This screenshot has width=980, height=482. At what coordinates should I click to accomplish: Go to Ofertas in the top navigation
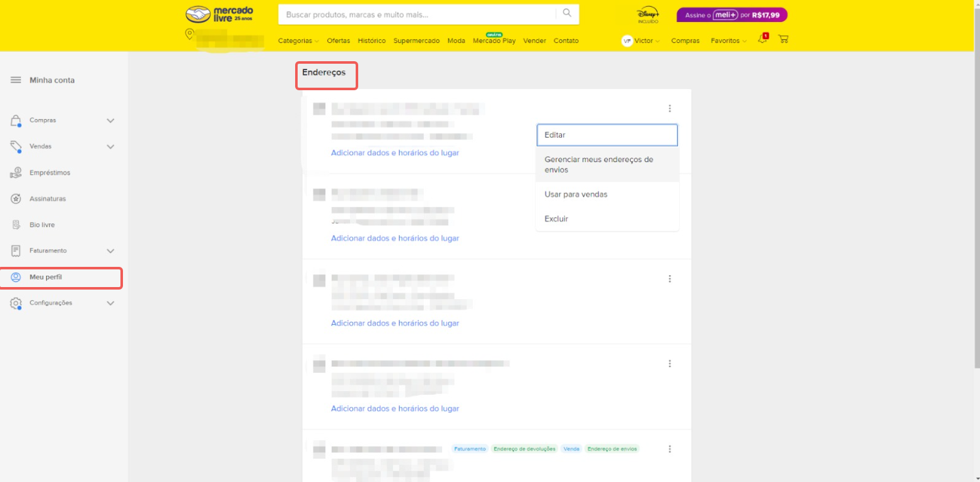click(338, 40)
